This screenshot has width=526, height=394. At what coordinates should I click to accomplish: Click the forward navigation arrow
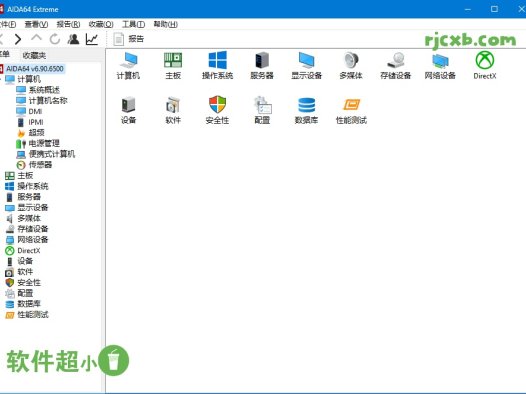pyautogui.click(x=18, y=39)
